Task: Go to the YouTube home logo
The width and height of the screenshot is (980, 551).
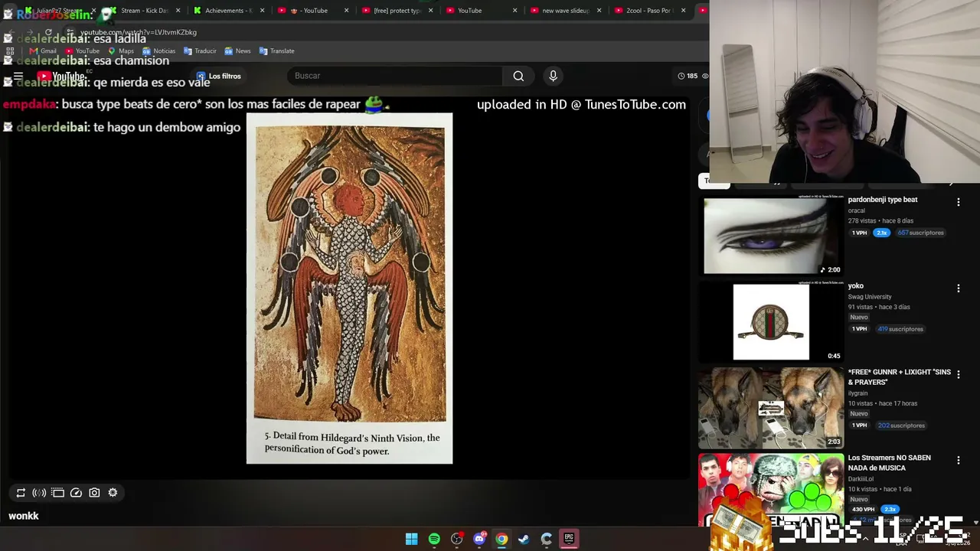Action: tap(61, 77)
